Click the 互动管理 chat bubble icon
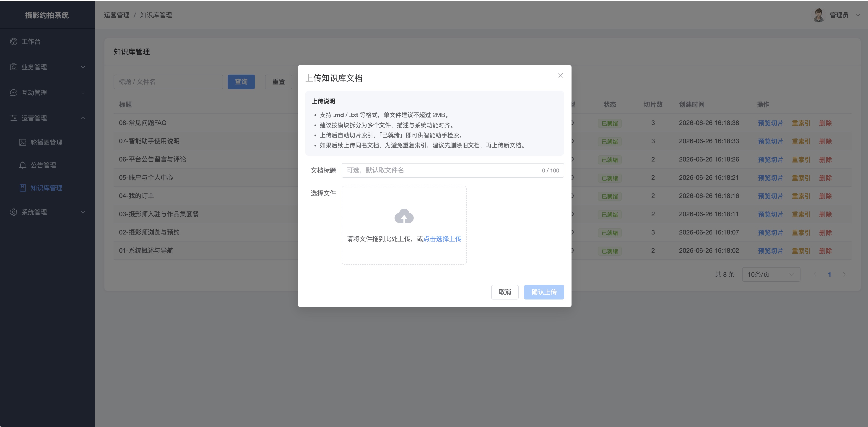 tap(13, 93)
